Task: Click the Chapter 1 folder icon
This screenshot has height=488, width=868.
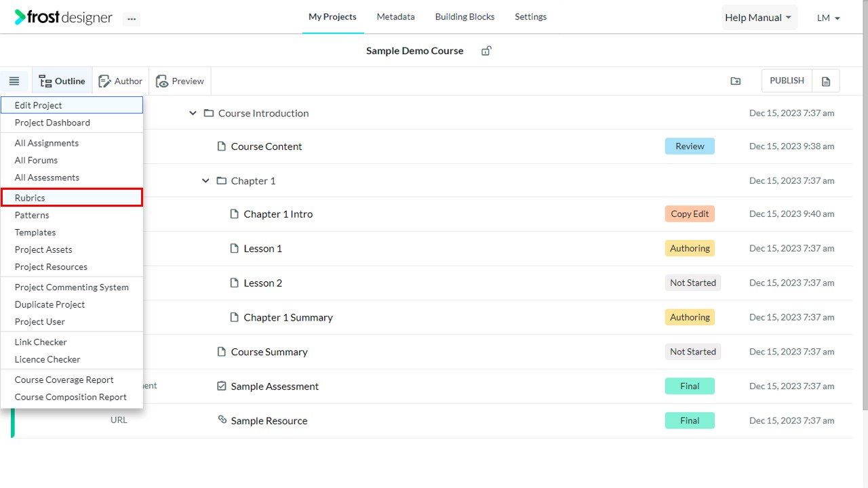Action: point(222,181)
